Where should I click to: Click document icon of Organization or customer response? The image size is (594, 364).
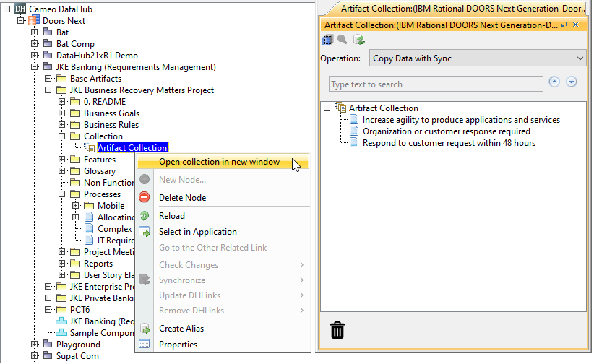[x=354, y=131]
